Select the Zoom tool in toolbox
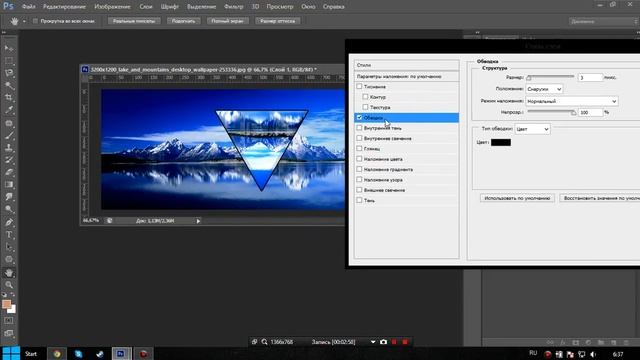Viewport: 640px width, 360px height. (9, 284)
